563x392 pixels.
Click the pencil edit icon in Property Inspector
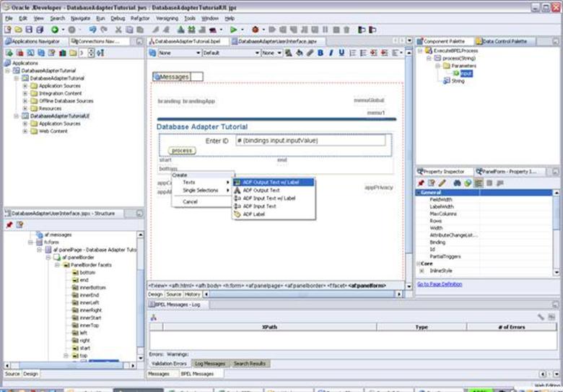[x=442, y=183]
